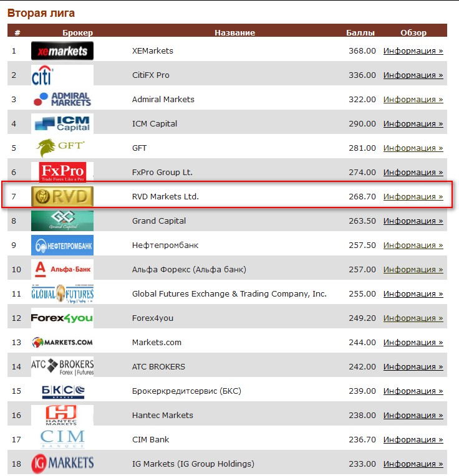This screenshot has width=459, height=476.
Task: Open Информация link for RVD Markets Ltd.
Action: (413, 196)
